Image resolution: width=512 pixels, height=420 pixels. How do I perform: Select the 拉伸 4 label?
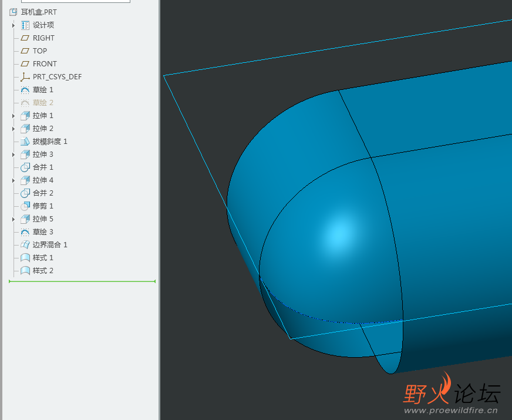(x=43, y=180)
